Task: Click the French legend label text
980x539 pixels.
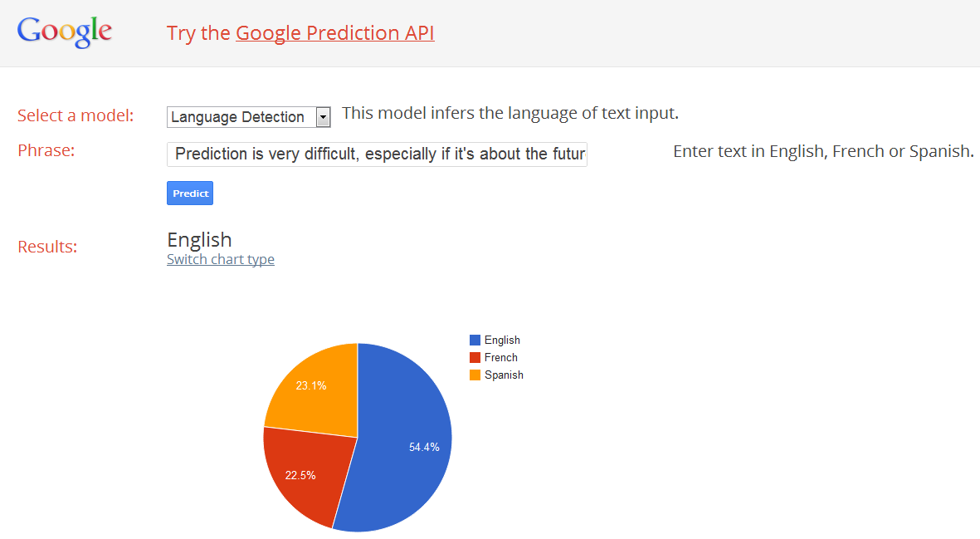Action: pos(501,357)
